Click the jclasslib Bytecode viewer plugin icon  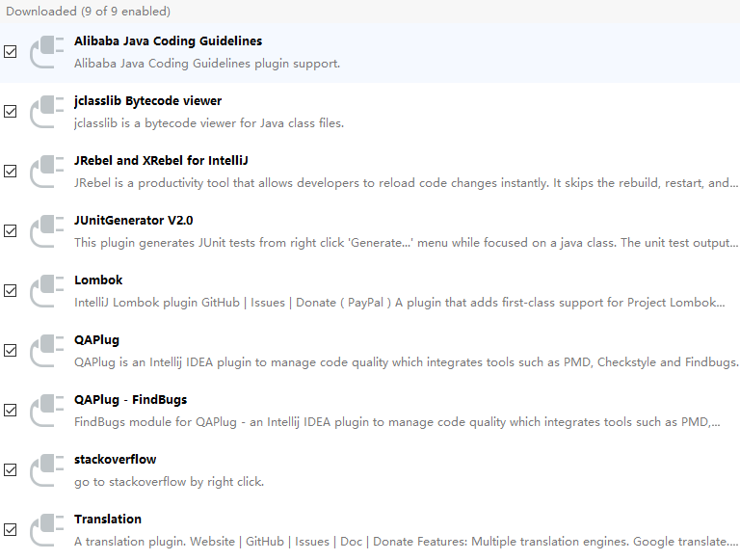coord(46,112)
